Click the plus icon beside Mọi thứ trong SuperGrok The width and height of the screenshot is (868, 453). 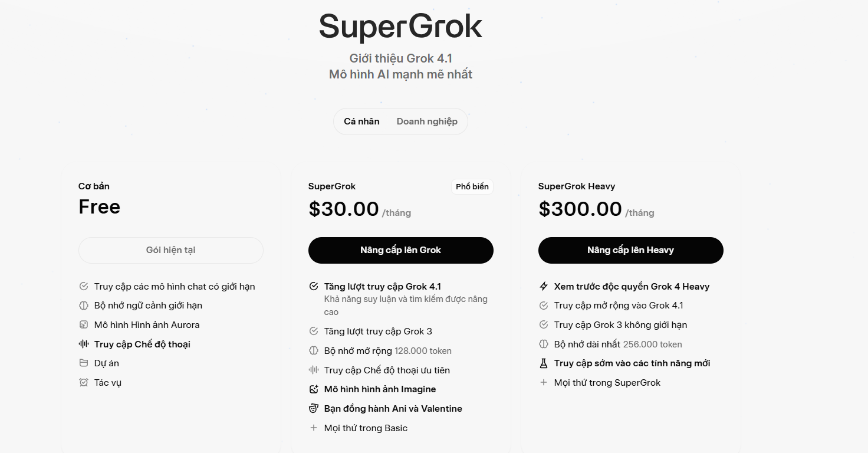pyautogui.click(x=544, y=382)
